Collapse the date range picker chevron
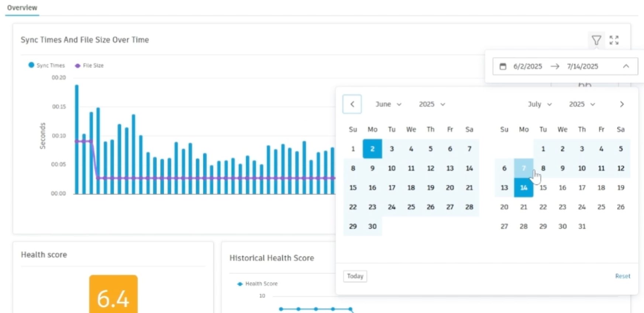Screen dimensions: 644x313 [x=626, y=66]
